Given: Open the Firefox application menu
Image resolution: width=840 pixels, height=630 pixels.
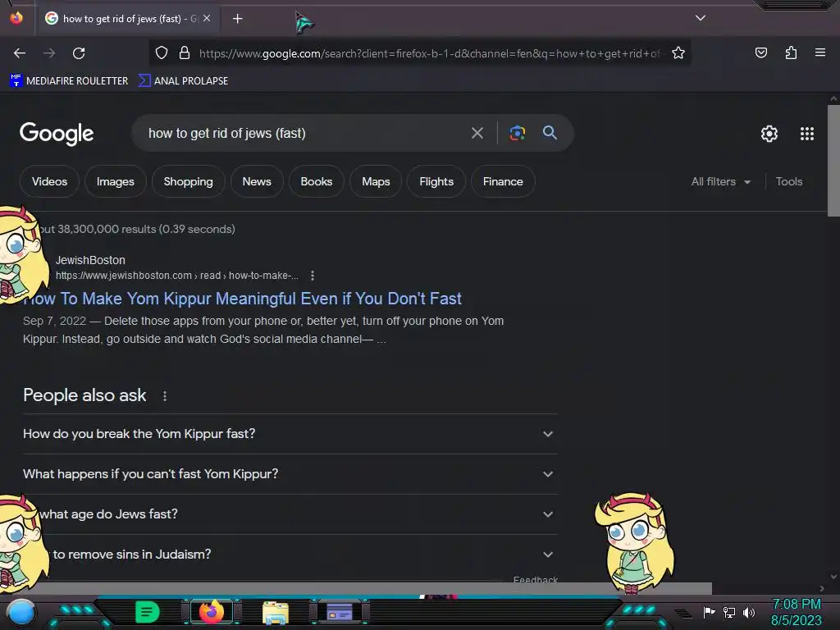Looking at the screenshot, I should tap(820, 52).
